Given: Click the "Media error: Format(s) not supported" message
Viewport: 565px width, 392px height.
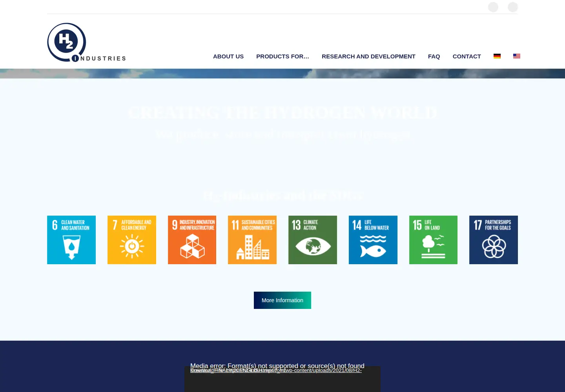Looking at the screenshot, I should click(277, 366).
